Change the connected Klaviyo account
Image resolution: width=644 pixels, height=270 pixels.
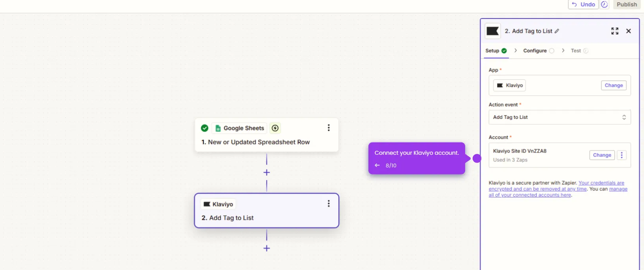pyautogui.click(x=602, y=155)
